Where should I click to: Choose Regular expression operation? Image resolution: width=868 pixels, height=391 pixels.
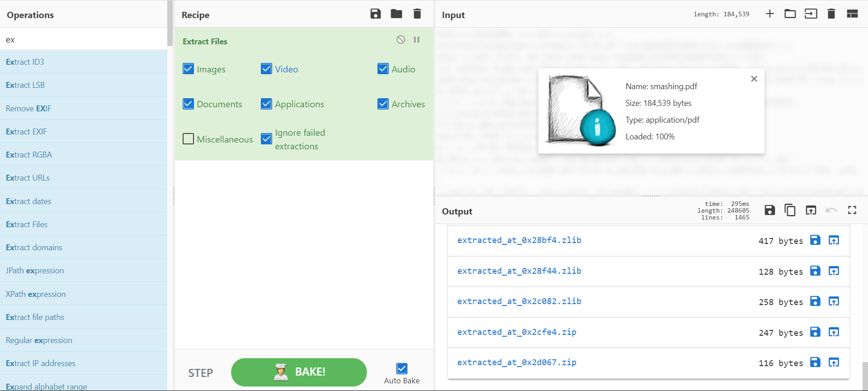39,340
